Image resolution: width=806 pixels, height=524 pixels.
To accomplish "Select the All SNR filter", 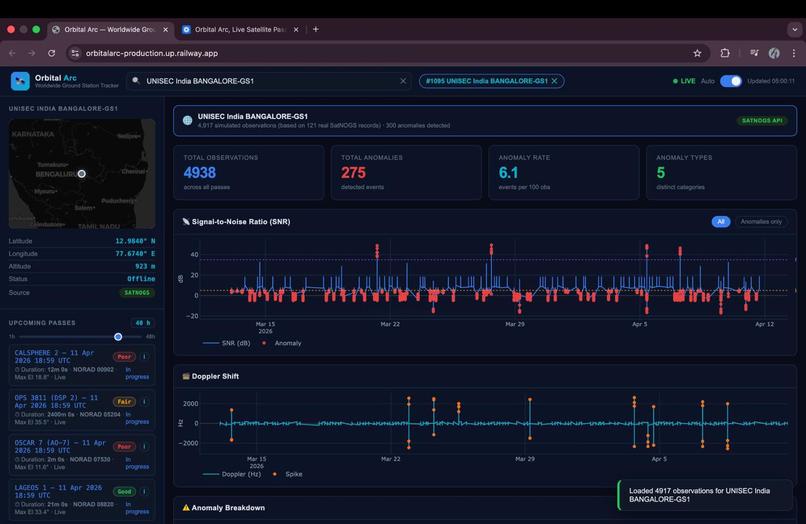I will coord(721,222).
